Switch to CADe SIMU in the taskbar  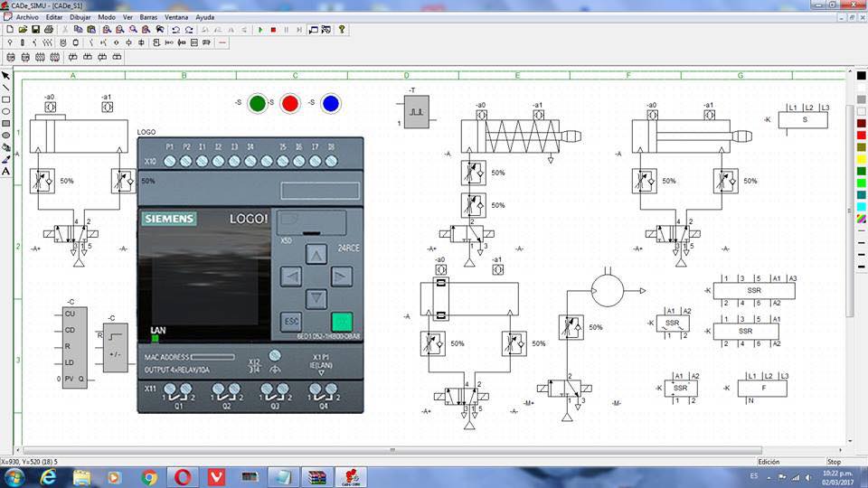[352, 477]
